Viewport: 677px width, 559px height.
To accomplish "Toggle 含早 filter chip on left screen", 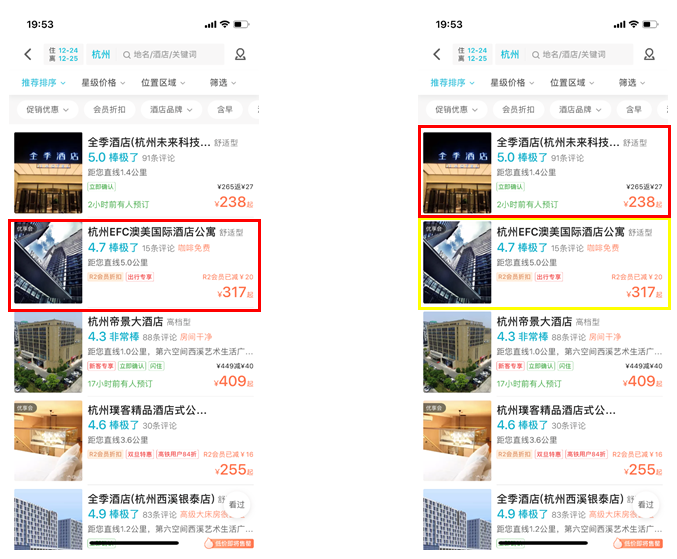I will coord(225,110).
